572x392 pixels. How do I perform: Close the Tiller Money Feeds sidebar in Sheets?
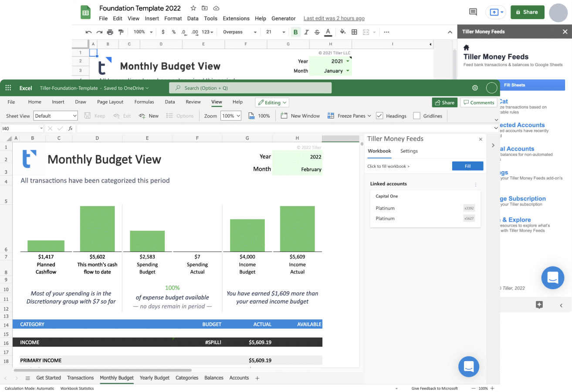coord(565,32)
